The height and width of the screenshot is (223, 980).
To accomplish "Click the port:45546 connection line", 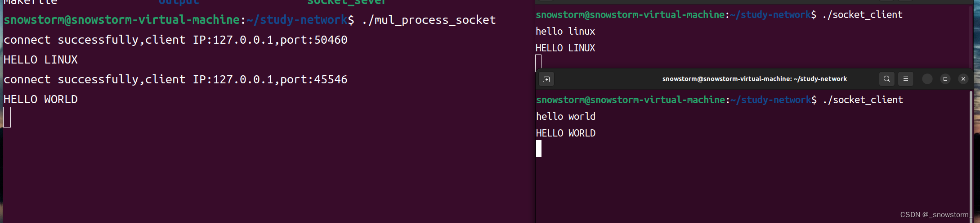I will click(x=175, y=79).
